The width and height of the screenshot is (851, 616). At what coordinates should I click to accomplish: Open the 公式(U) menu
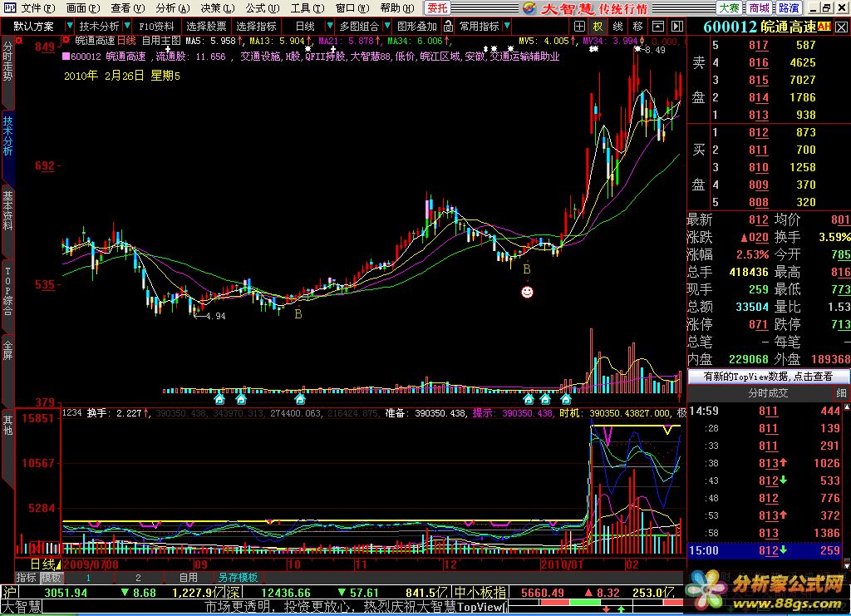pyautogui.click(x=262, y=8)
